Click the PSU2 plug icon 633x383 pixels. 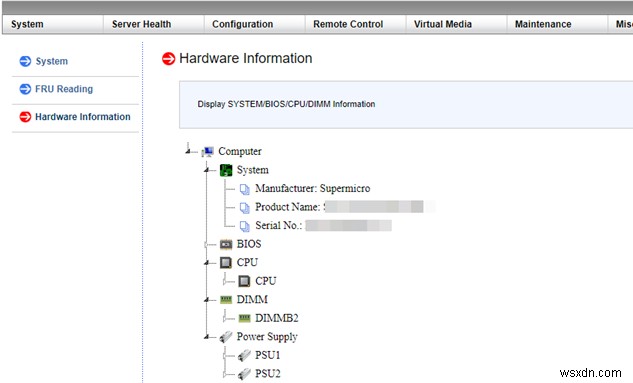(244, 374)
